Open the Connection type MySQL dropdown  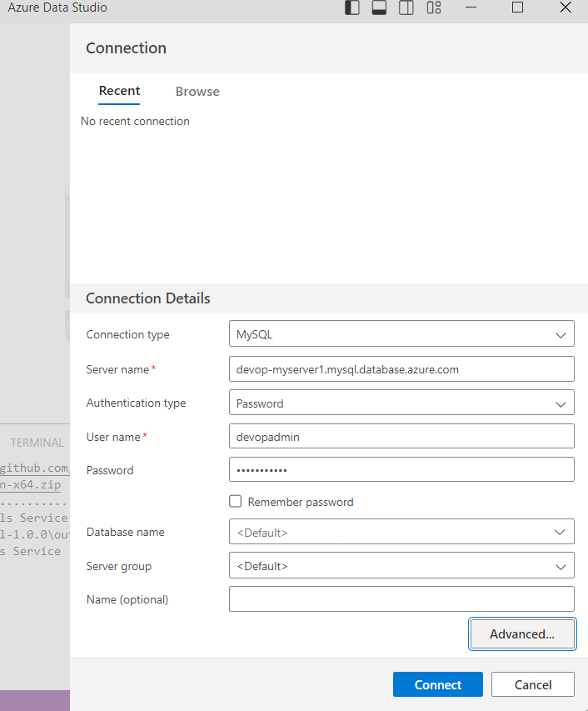401,333
